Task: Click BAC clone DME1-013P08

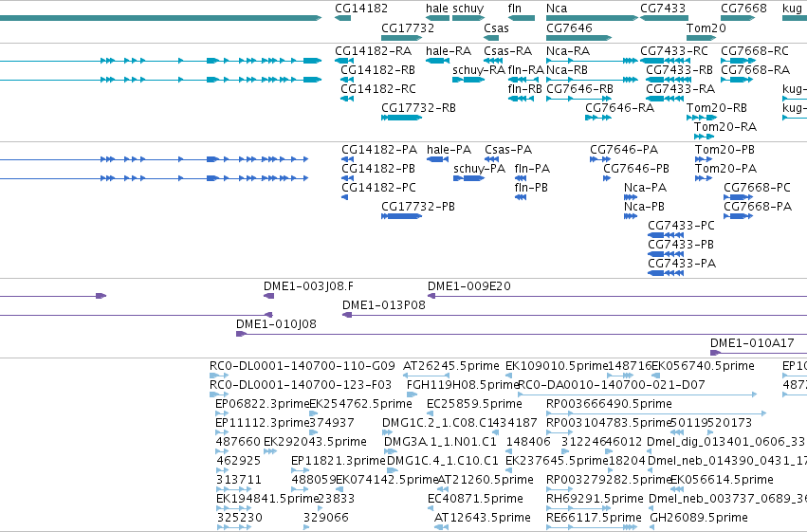Action: [x=384, y=305]
